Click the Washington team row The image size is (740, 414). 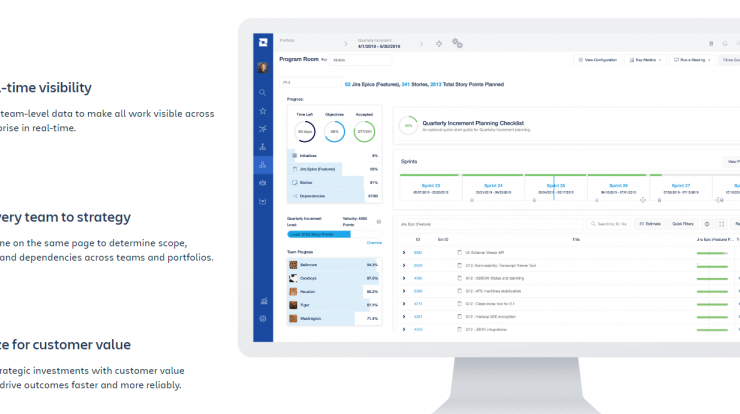tap(334, 319)
